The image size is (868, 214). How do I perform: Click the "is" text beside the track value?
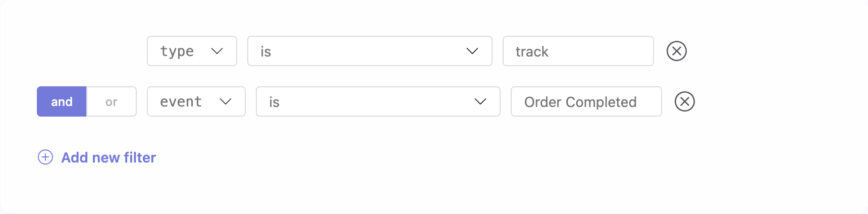(x=266, y=51)
